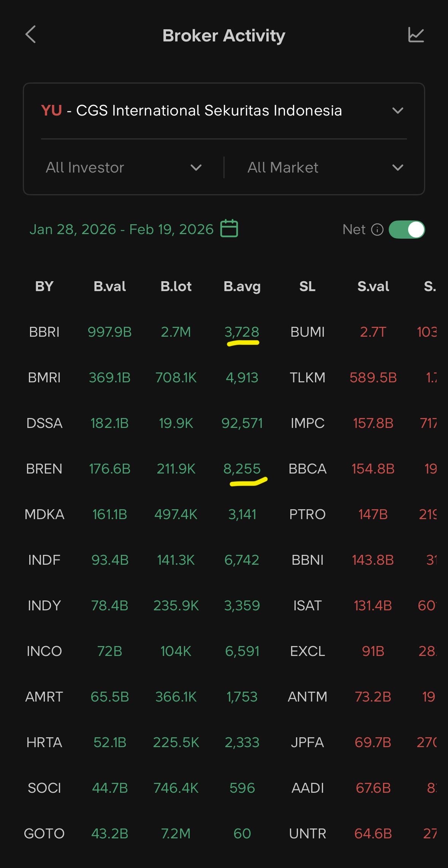Screen dimensions: 448x868
Task: Select the BBCA sell ticker
Action: click(x=307, y=469)
